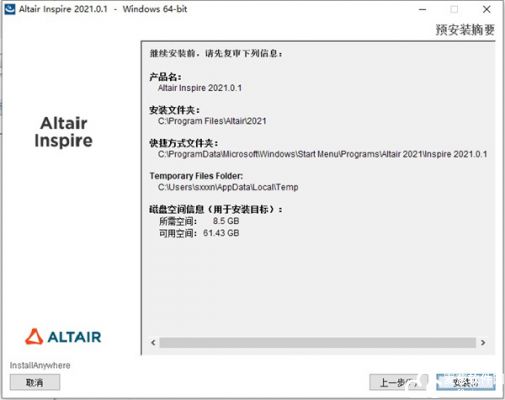Click the greyed-out maximize button

point(454,9)
